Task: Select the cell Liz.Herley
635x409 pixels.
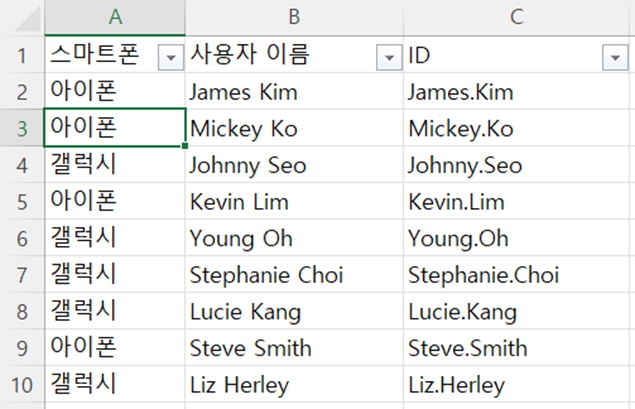Action: pyautogui.click(x=516, y=384)
